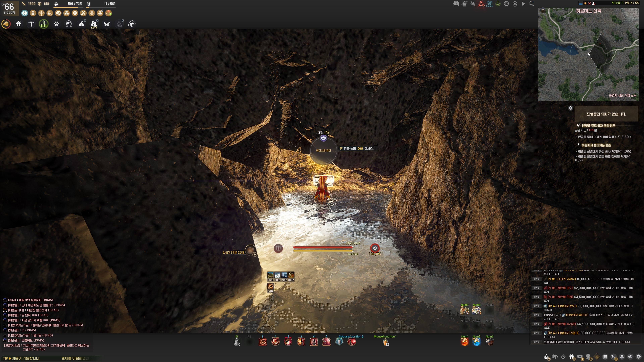This screenshot has width=644, height=362.
Task: Click the 대화 (R) talk button
Action: click(x=323, y=138)
